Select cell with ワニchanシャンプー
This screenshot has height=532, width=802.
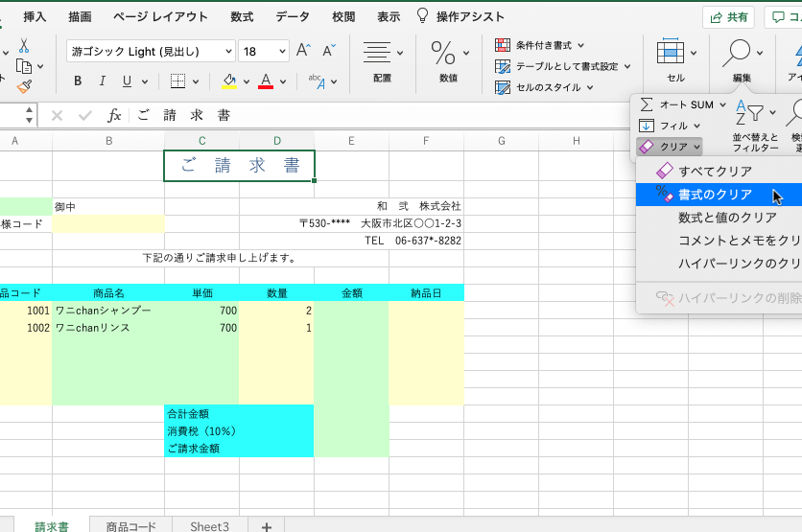point(108,311)
